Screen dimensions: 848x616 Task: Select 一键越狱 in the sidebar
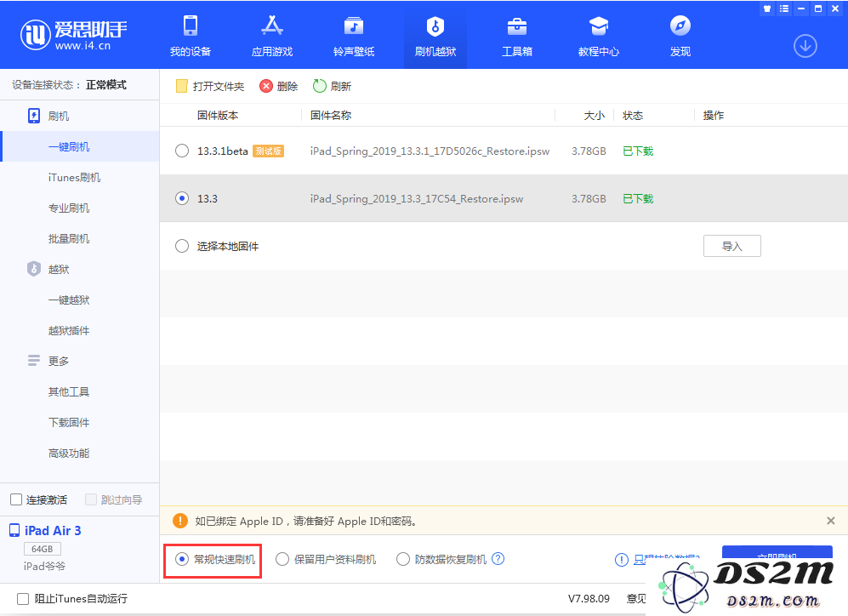click(x=69, y=299)
